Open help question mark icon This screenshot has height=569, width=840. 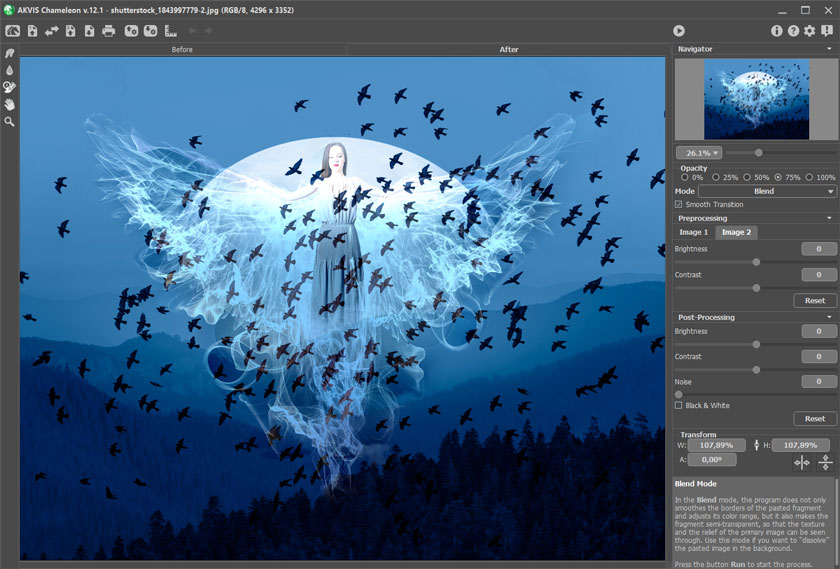[x=793, y=31]
